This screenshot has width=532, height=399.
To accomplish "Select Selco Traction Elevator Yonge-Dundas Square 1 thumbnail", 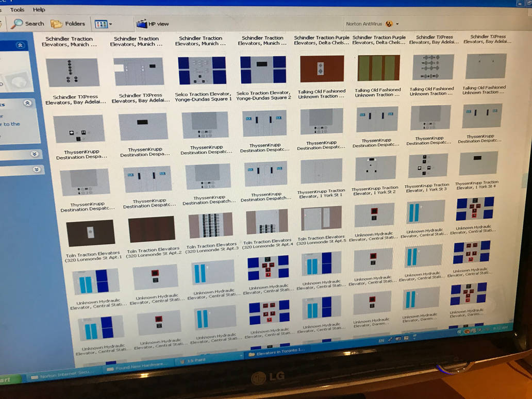I will point(202,70).
